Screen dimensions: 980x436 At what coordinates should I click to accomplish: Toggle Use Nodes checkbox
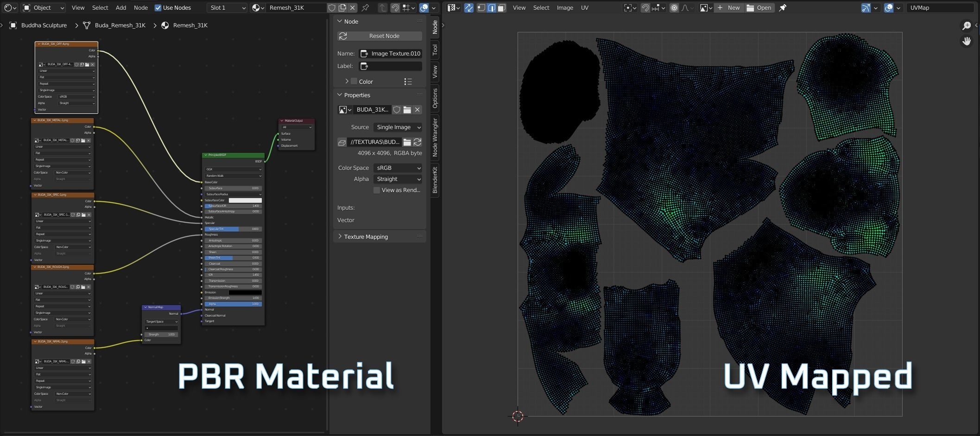[158, 8]
